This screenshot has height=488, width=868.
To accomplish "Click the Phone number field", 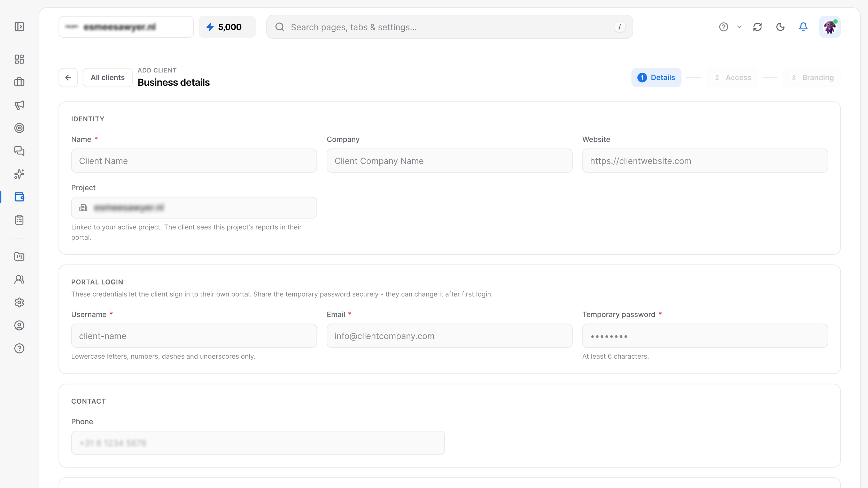I will pos(258,443).
